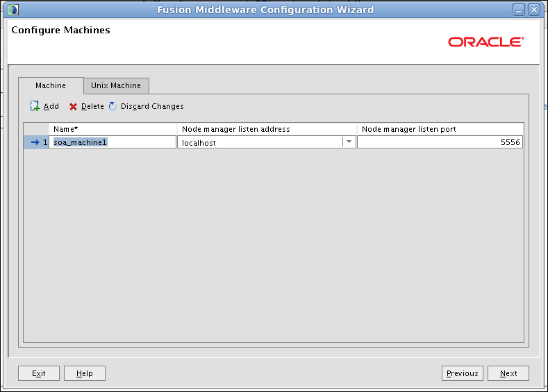Click Node manager listen port header
Image resolution: width=548 pixels, height=392 pixels.
pyautogui.click(x=440, y=129)
